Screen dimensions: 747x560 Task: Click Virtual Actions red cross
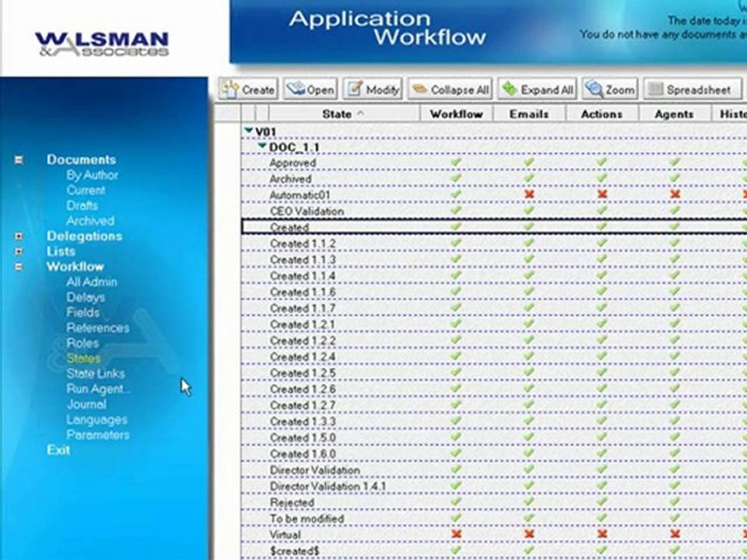[601, 534]
